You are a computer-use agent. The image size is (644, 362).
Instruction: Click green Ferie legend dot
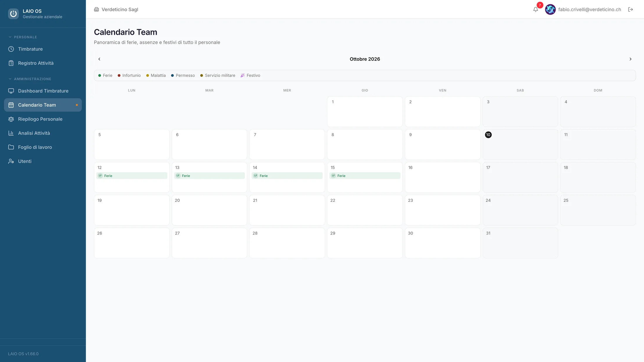tap(100, 75)
